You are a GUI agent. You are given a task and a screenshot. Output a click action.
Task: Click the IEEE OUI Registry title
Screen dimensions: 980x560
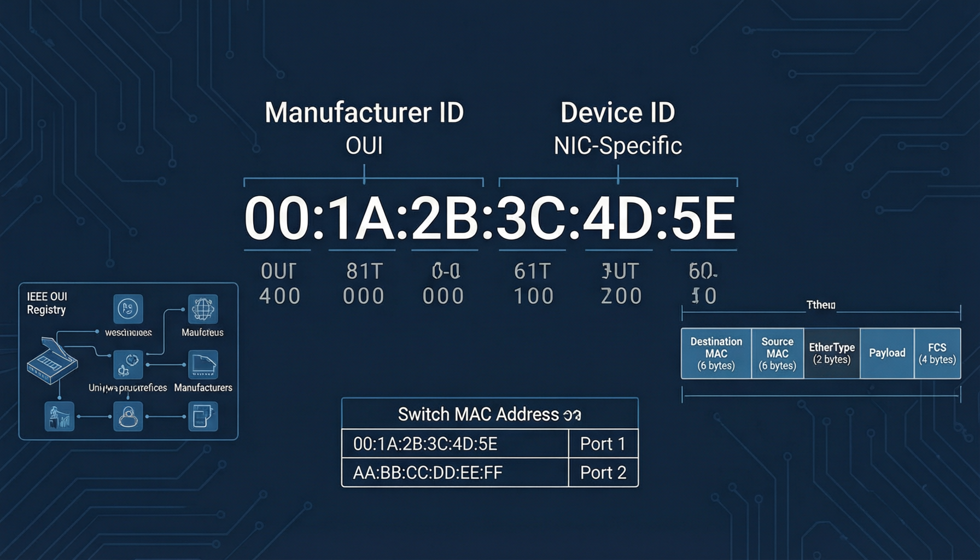tap(47, 303)
